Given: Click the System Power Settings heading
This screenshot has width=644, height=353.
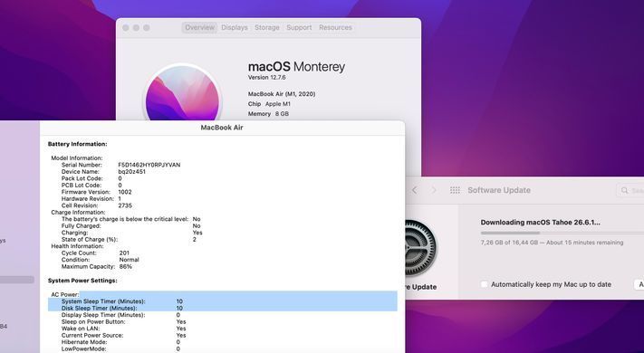Looking at the screenshot, I should (82, 281).
